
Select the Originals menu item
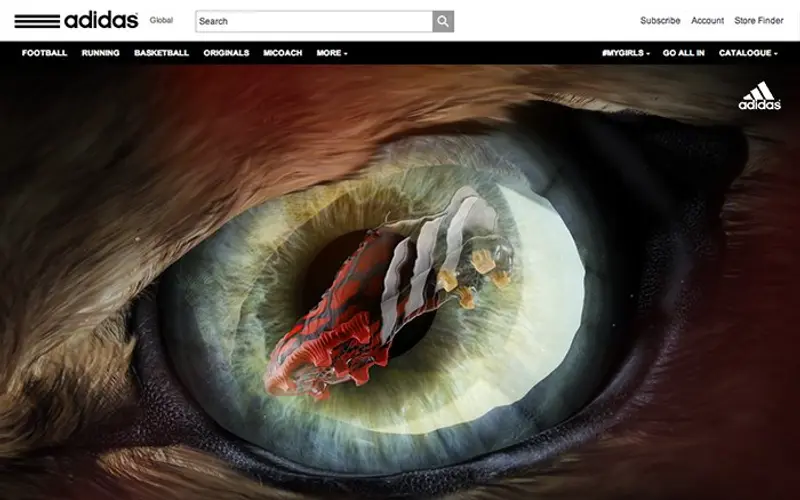point(226,53)
